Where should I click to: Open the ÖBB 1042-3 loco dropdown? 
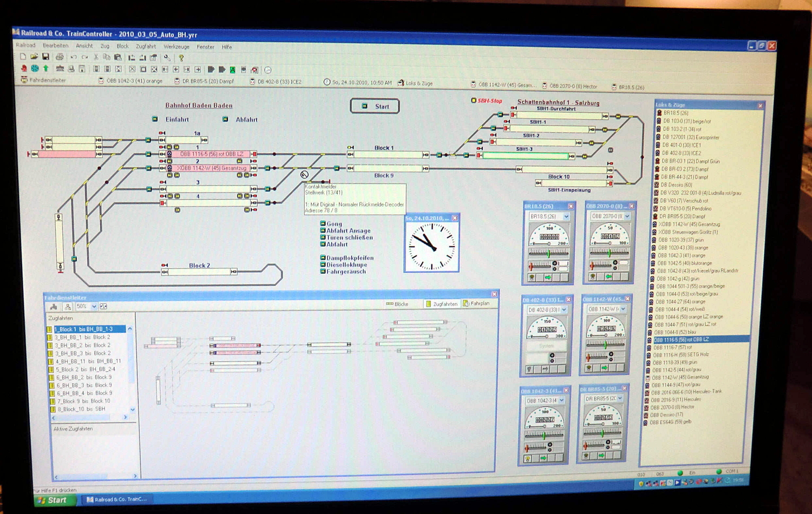pos(561,400)
